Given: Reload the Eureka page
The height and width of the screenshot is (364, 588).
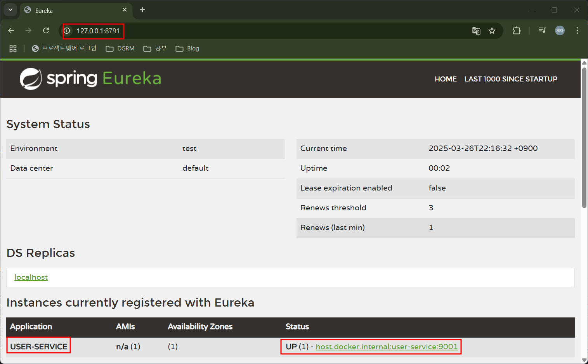Looking at the screenshot, I should click(46, 31).
